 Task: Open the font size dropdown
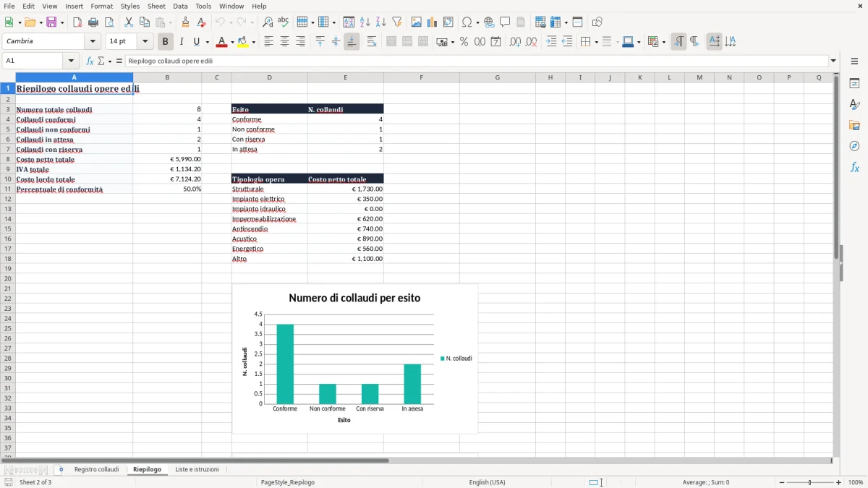pos(145,42)
